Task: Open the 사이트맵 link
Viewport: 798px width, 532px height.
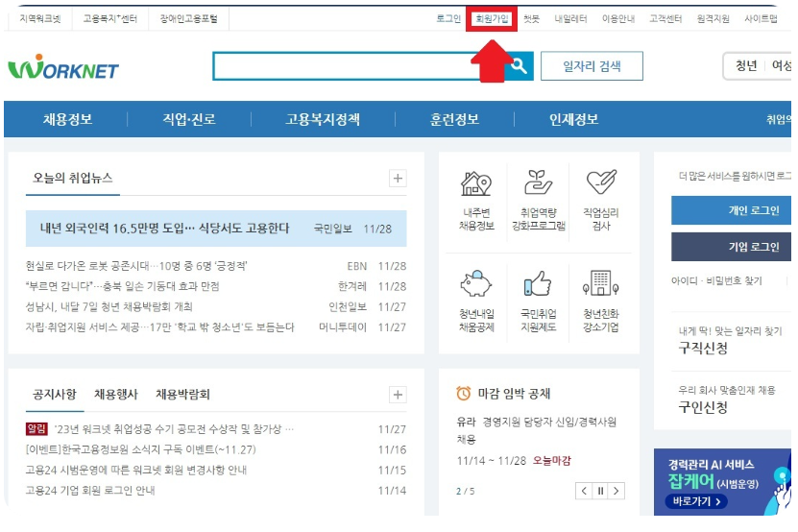Action: point(761,19)
